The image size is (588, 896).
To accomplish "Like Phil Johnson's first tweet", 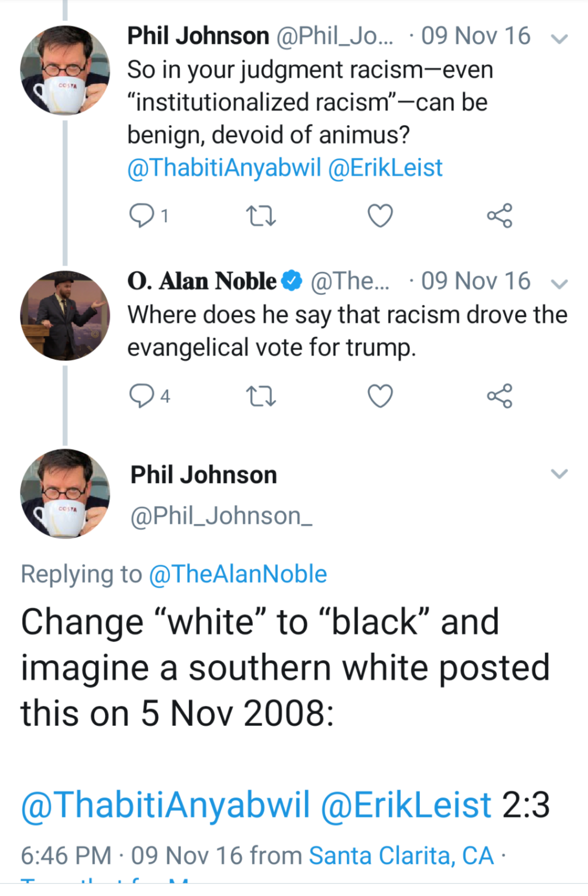I will click(x=380, y=216).
